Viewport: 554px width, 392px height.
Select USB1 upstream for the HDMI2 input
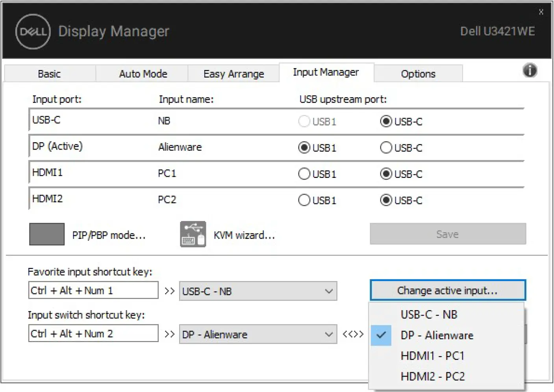point(304,200)
